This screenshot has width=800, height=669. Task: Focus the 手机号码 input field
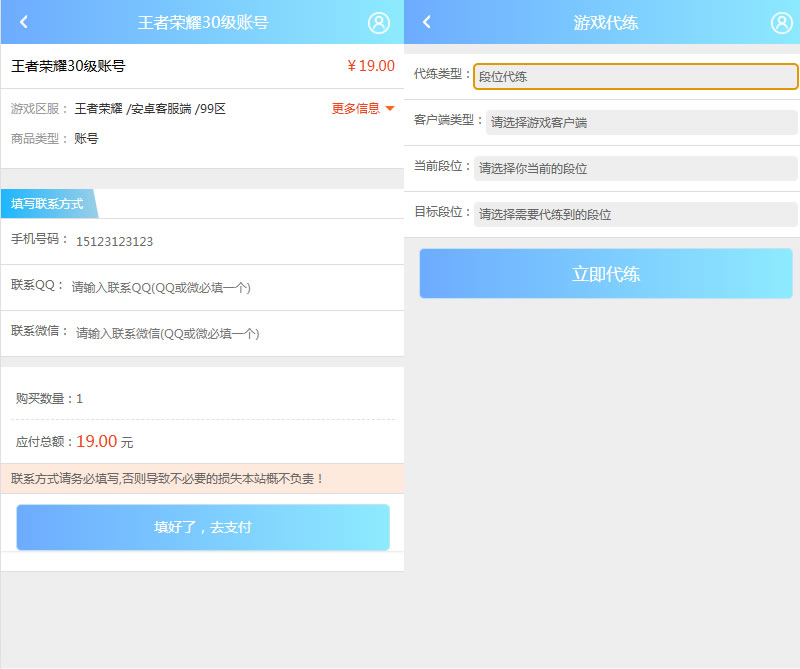235,241
